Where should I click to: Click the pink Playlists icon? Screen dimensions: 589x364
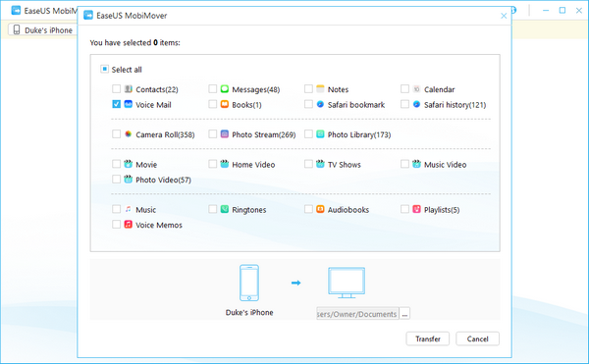point(416,209)
